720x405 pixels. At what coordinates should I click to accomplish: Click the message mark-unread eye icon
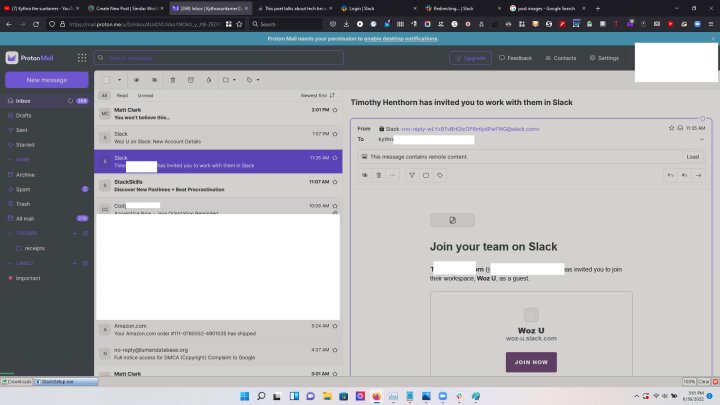pyautogui.click(x=365, y=175)
